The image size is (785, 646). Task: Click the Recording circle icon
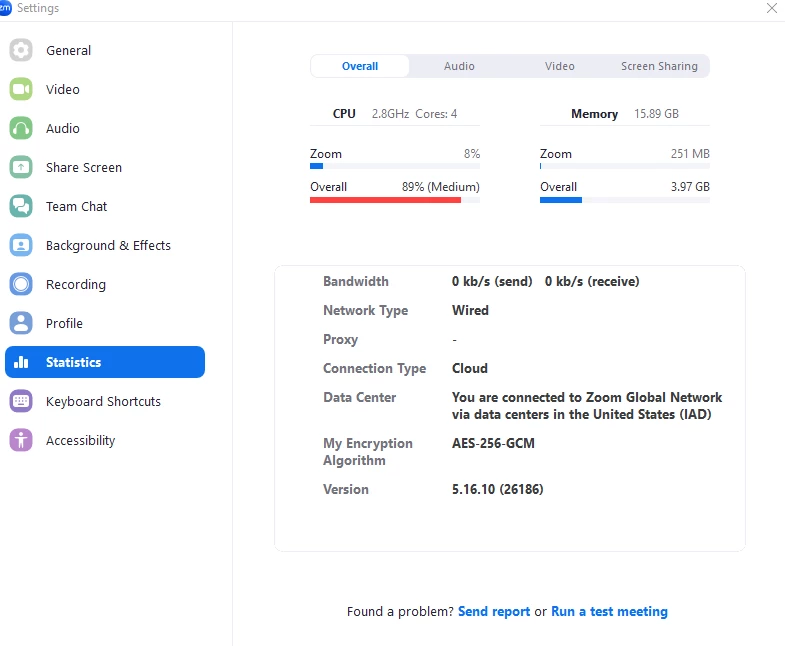(21, 284)
